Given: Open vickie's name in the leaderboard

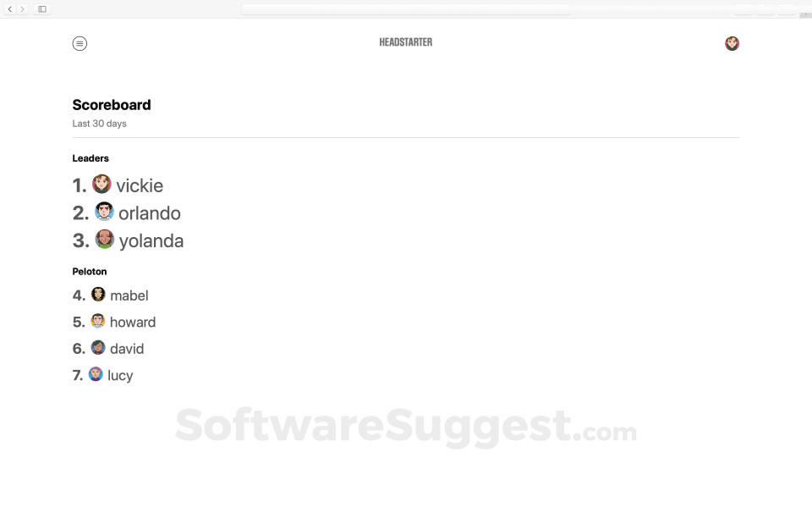Looking at the screenshot, I should coord(140,185).
